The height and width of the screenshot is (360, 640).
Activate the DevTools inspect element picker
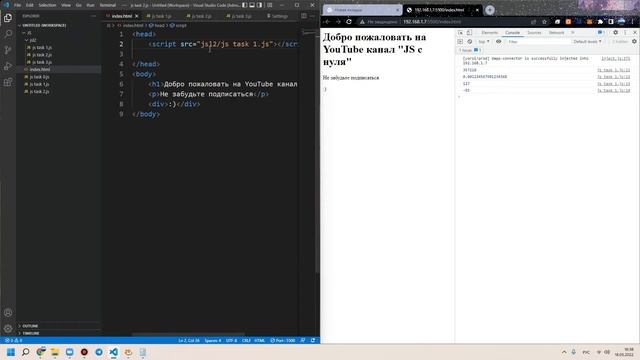click(460, 33)
